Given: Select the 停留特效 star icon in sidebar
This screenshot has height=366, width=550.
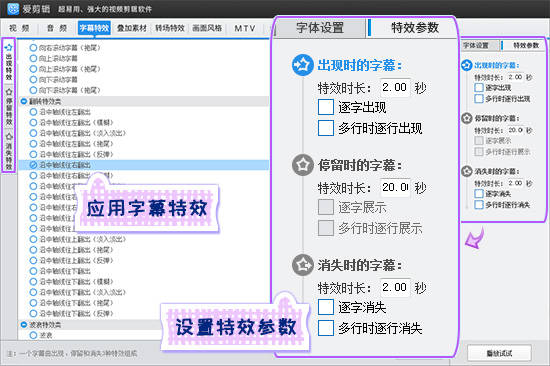Looking at the screenshot, I should click(9, 92).
